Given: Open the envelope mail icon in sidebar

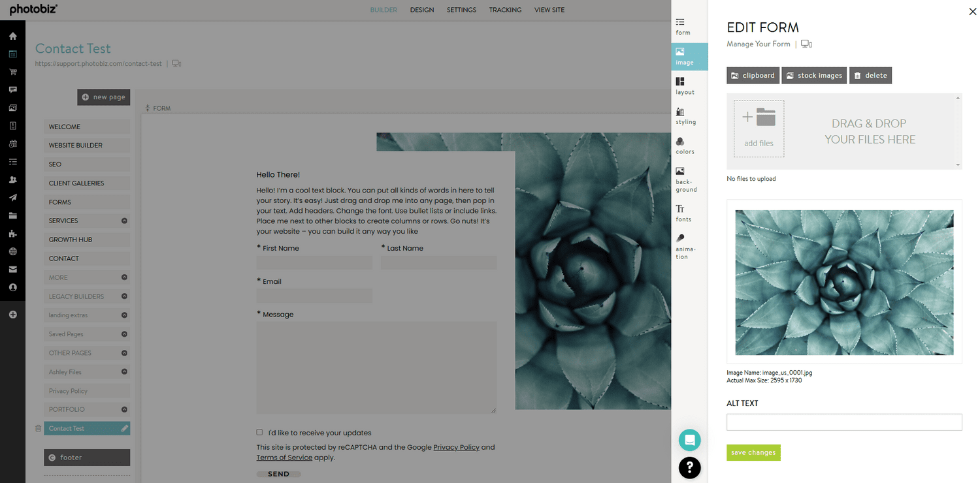Looking at the screenshot, I should (x=12, y=269).
